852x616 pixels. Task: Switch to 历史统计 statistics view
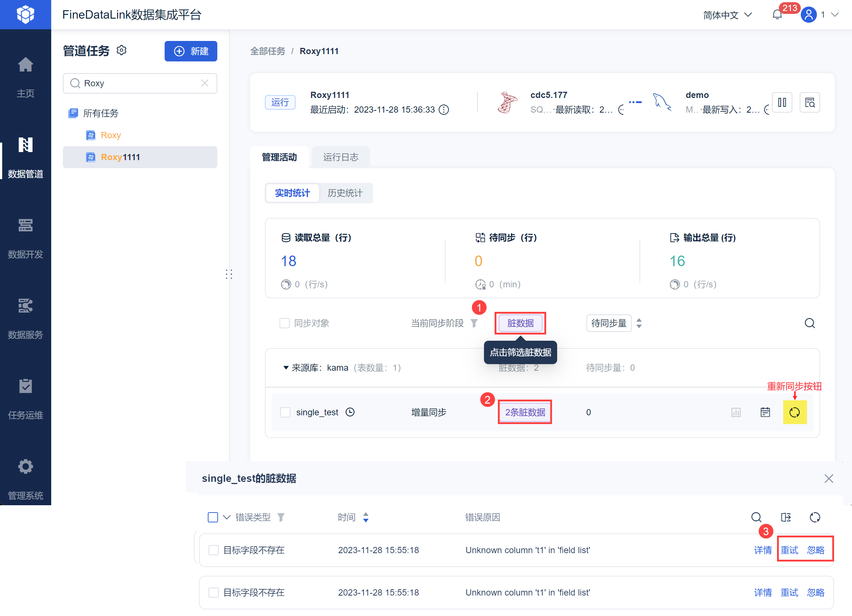345,193
